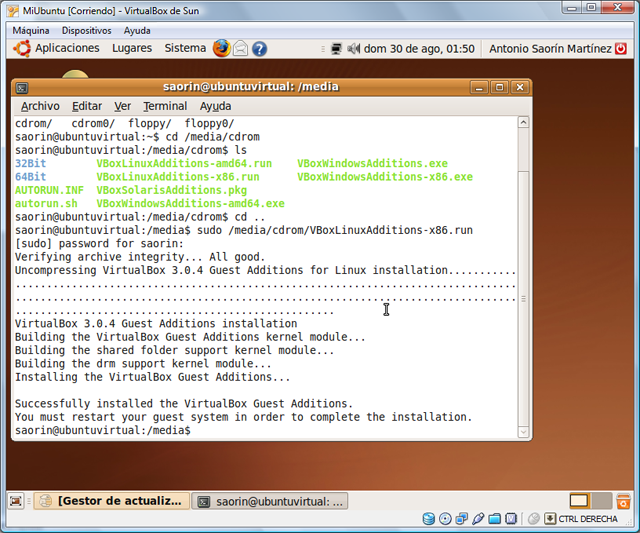
Task: Click the Antonio Saorín Martínez user button
Action: [x=550, y=48]
